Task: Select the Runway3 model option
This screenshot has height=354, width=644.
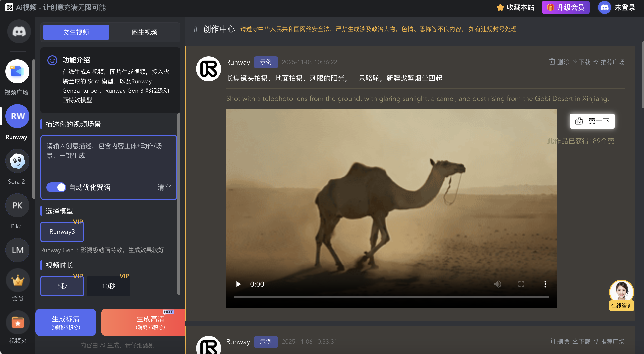Action: [62, 232]
